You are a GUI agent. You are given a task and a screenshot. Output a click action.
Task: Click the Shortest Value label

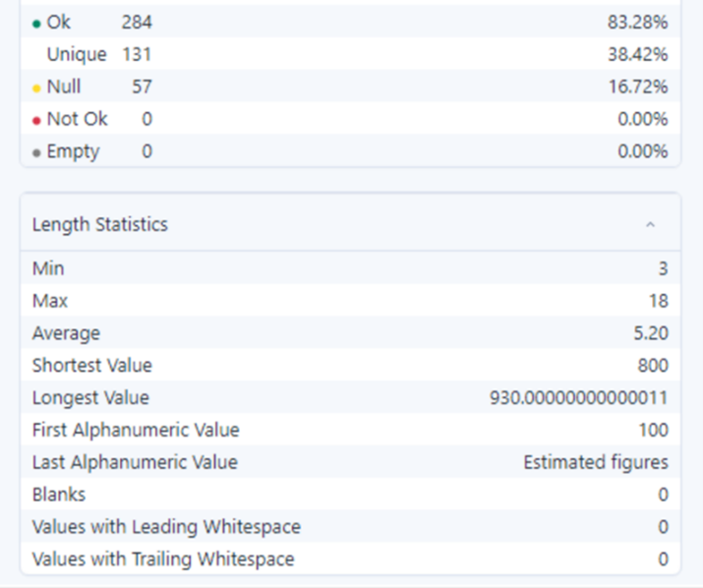point(92,366)
